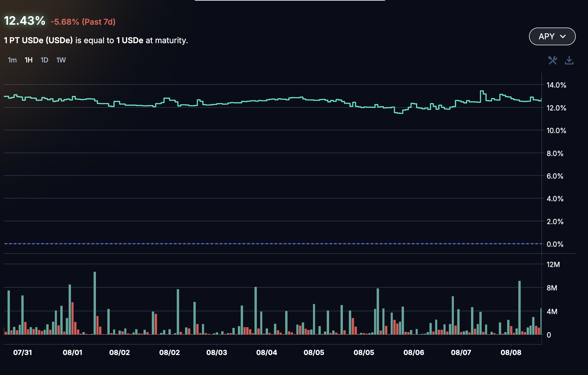Click the 14.0% y-axis label
The height and width of the screenshot is (375, 588).
point(556,85)
